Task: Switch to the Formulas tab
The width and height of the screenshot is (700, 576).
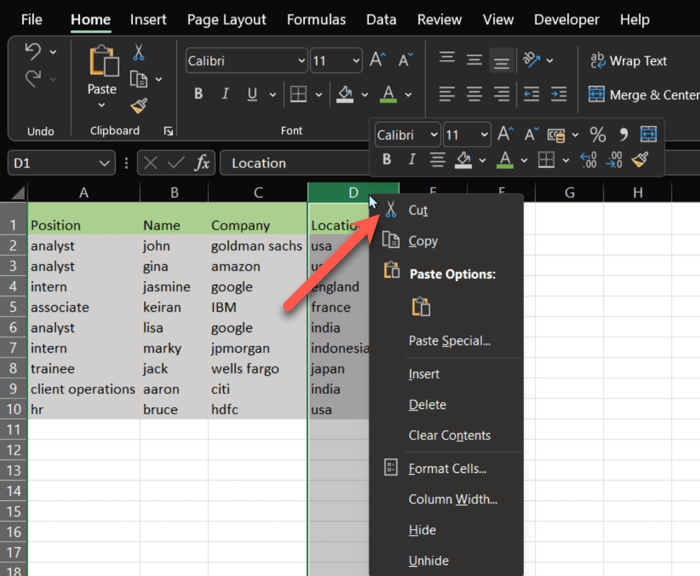Action: 316,19
